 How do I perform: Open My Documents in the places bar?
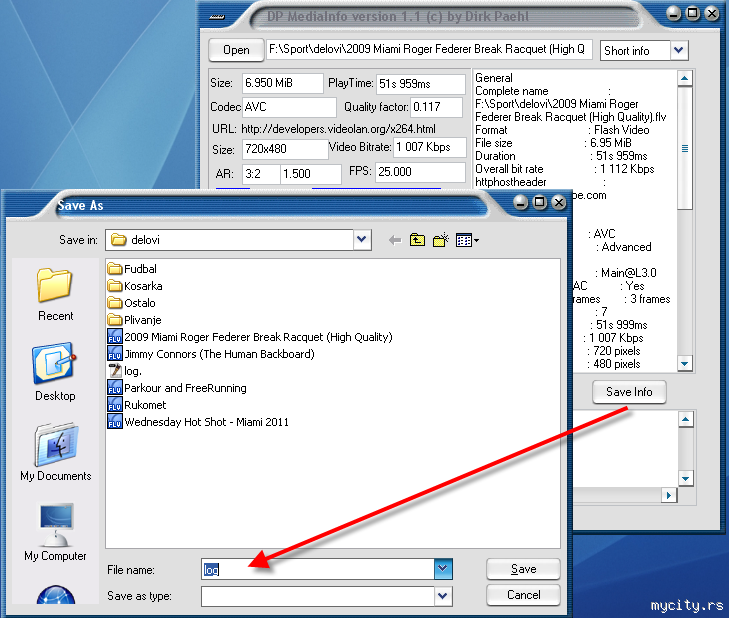pyautogui.click(x=55, y=452)
